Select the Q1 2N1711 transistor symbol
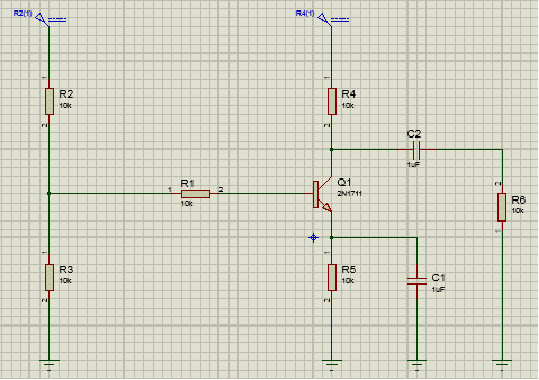Screen dimensions: 539x380 (x=322, y=194)
